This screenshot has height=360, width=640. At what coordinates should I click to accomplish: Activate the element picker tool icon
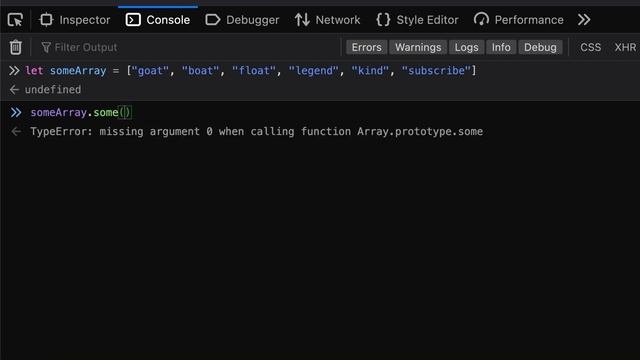click(x=16, y=20)
